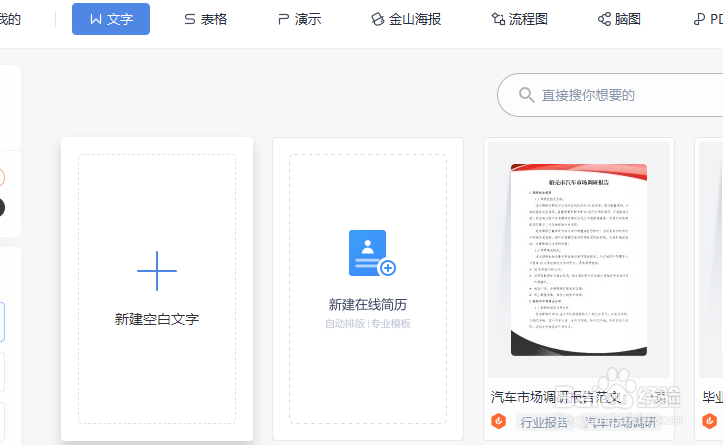723x445 pixels.
Task: Create a new blank document 新建空白文字
Action: 157,289
